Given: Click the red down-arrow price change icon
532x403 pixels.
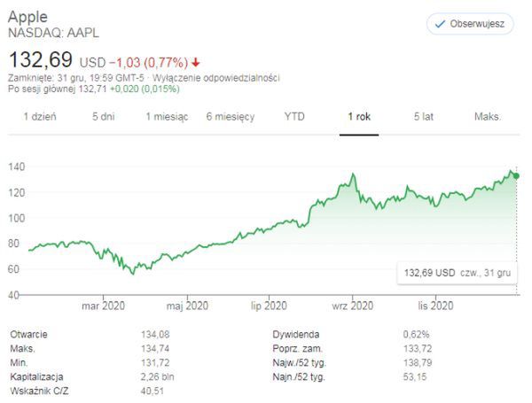Looking at the screenshot, I should click(195, 62).
